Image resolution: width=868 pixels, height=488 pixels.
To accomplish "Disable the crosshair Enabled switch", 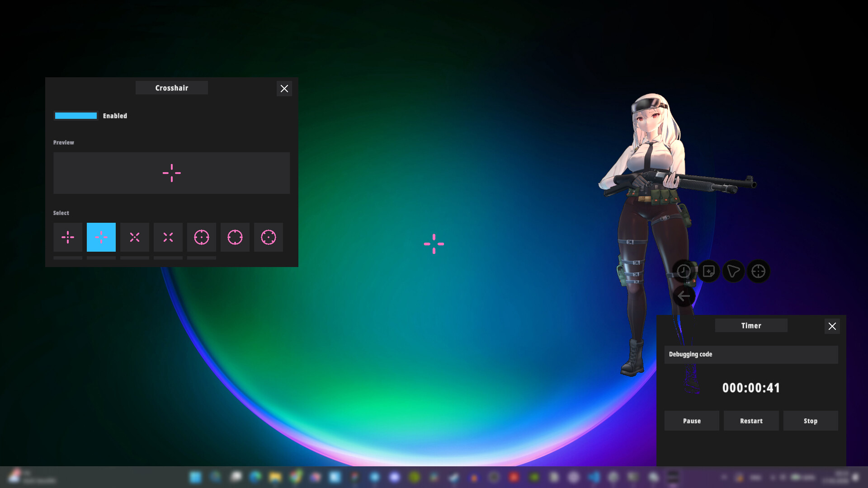I will pyautogui.click(x=75, y=116).
